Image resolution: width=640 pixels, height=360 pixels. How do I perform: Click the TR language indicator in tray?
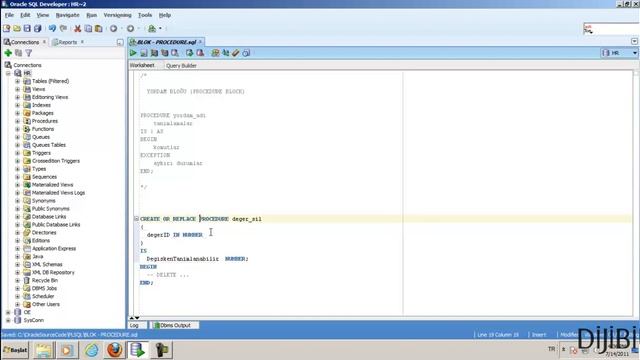click(x=551, y=349)
